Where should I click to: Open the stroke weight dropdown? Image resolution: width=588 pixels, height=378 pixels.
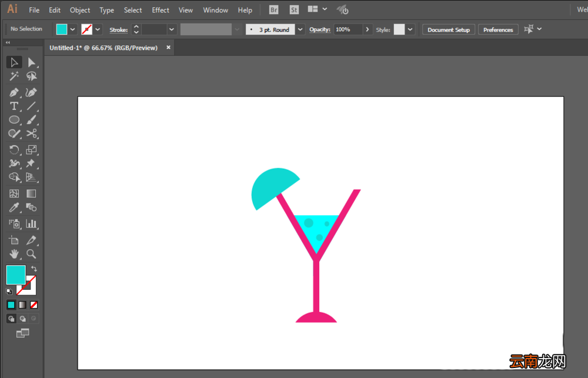click(172, 29)
